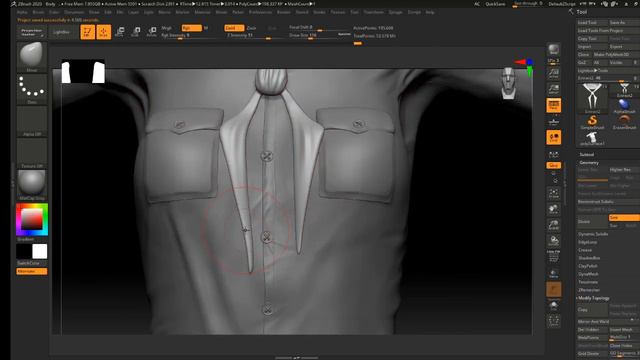The image size is (640, 360).
Task: Click the BPR render icon
Action: pyautogui.click(x=553, y=50)
